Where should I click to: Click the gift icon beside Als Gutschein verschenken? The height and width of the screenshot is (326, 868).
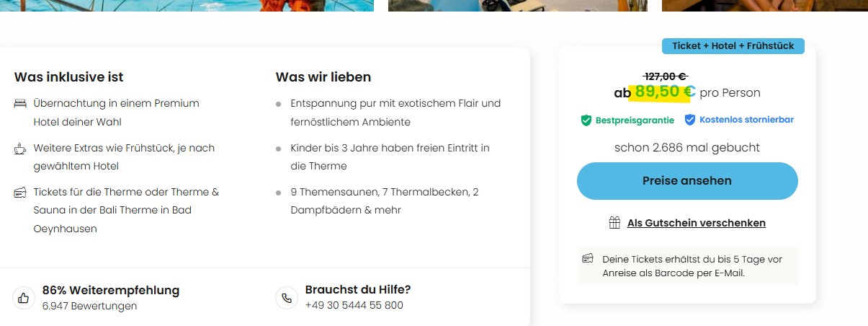coord(614,223)
